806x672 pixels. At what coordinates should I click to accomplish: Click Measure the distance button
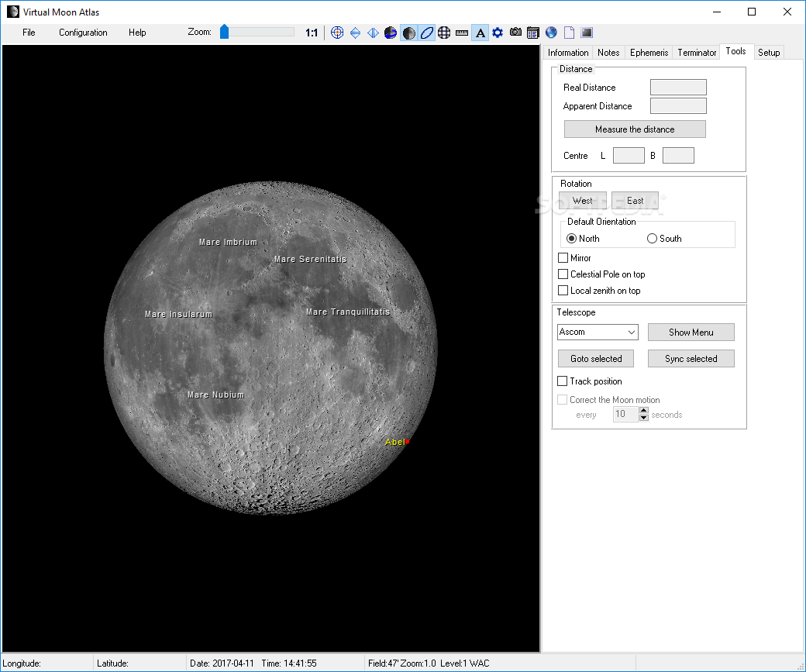point(635,129)
